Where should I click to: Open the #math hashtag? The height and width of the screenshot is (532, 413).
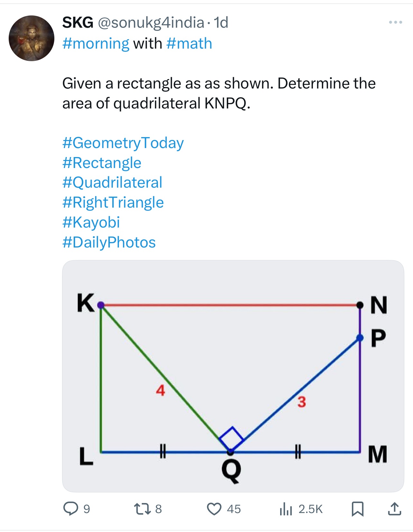(189, 43)
